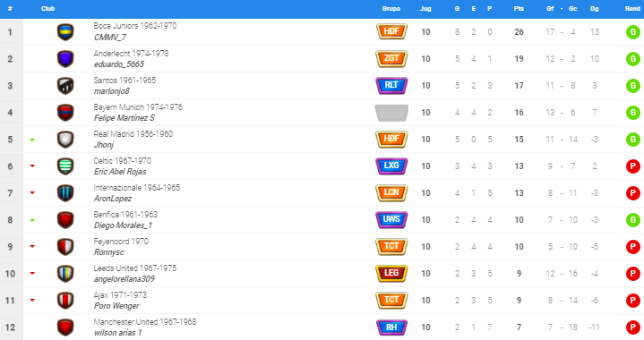The image size is (644, 340).
Task: Click the ZGT group badge for Anderlecht
Action: [x=391, y=59]
